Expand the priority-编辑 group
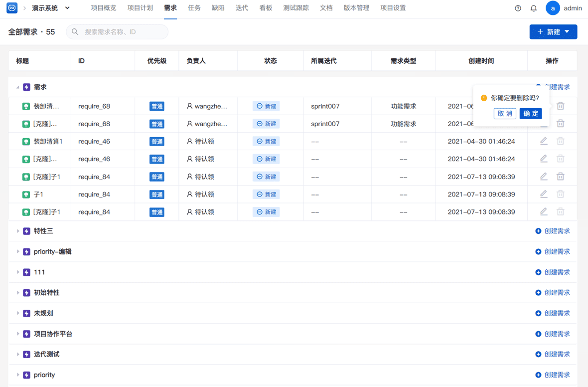The height and width of the screenshot is (387, 588). pos(17,251)
